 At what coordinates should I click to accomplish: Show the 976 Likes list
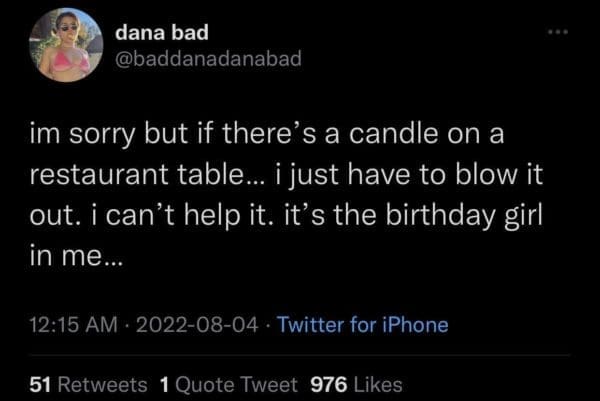pos(357,384)
